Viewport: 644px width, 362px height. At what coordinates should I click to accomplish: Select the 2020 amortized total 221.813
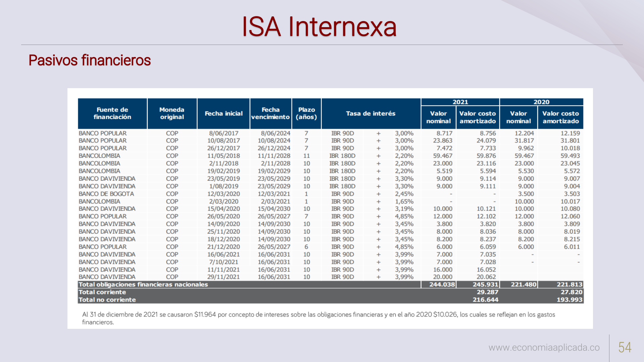(x=569, y=285)
